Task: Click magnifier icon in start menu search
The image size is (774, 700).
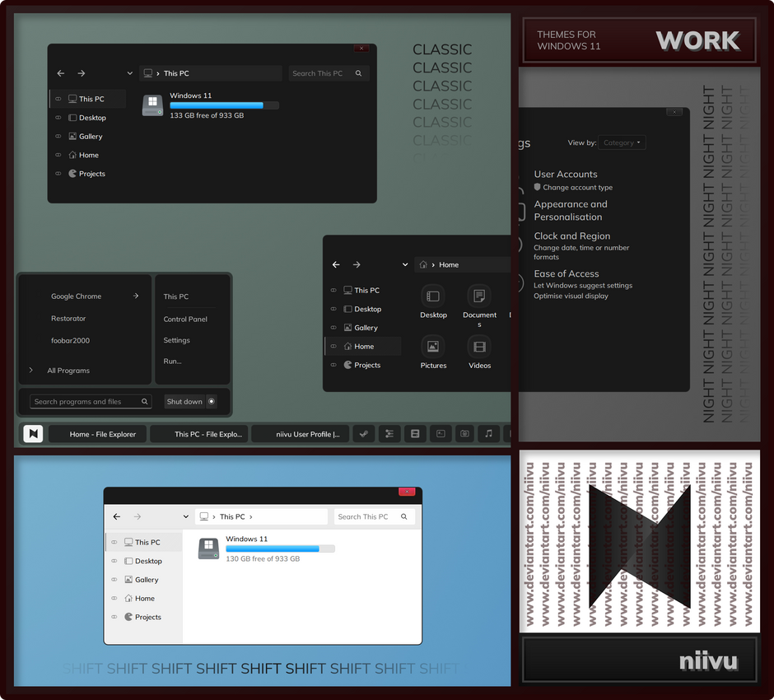Action: (145, 401)
